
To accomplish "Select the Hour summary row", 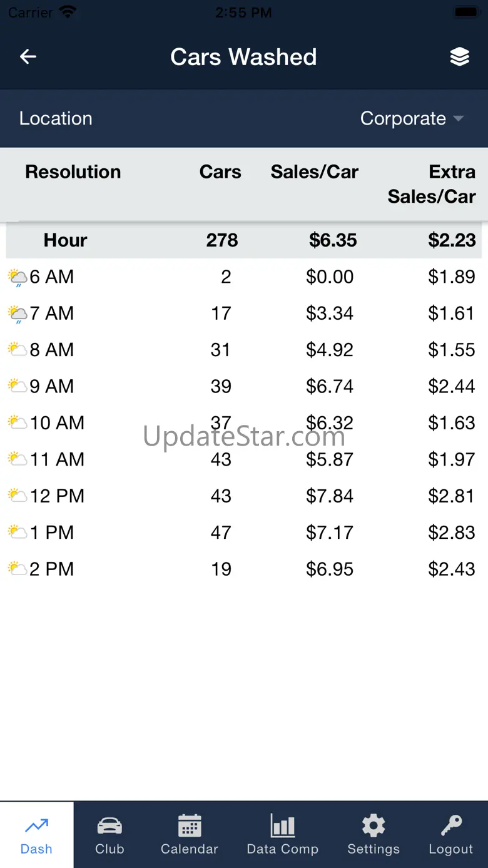I will tap(244, 240).
